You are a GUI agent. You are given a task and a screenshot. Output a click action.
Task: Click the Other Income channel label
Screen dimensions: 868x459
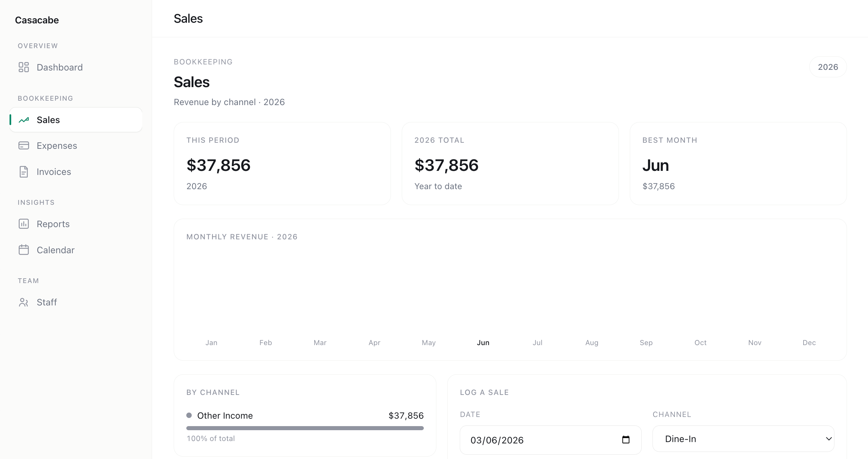pyautogui.click(x=225, y=416)
